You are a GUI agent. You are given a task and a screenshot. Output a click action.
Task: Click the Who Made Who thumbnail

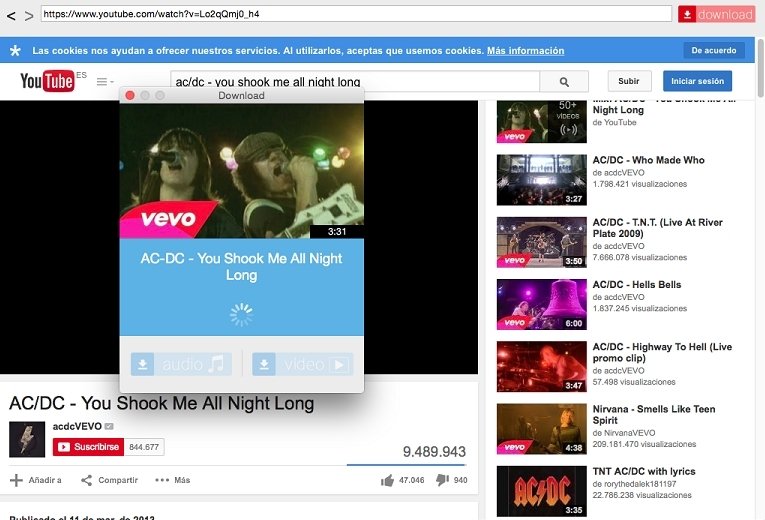coord(542,180)
